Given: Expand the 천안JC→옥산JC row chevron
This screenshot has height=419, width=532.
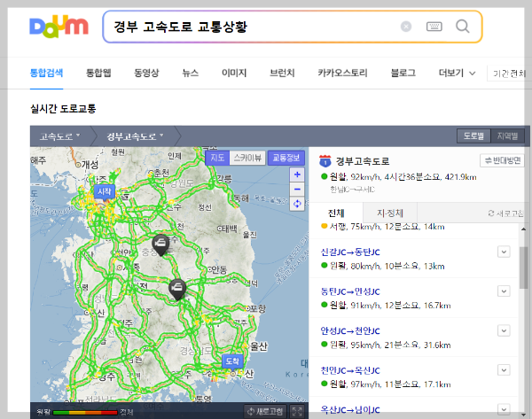Looking at the screenshot, I should 504,370.
